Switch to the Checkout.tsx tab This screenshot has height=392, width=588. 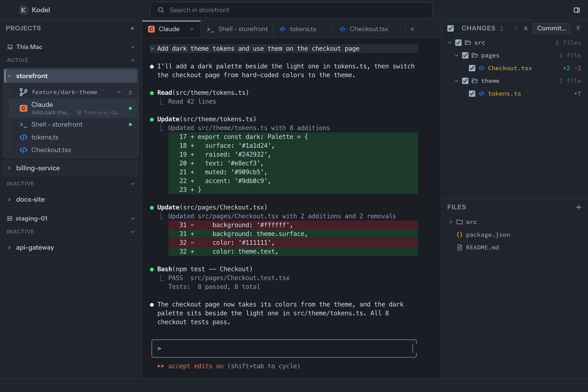tap(369, 29)
